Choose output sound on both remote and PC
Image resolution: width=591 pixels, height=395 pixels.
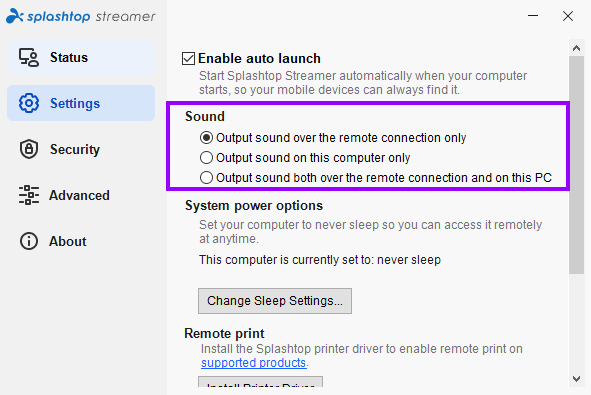tap(206, 178)
